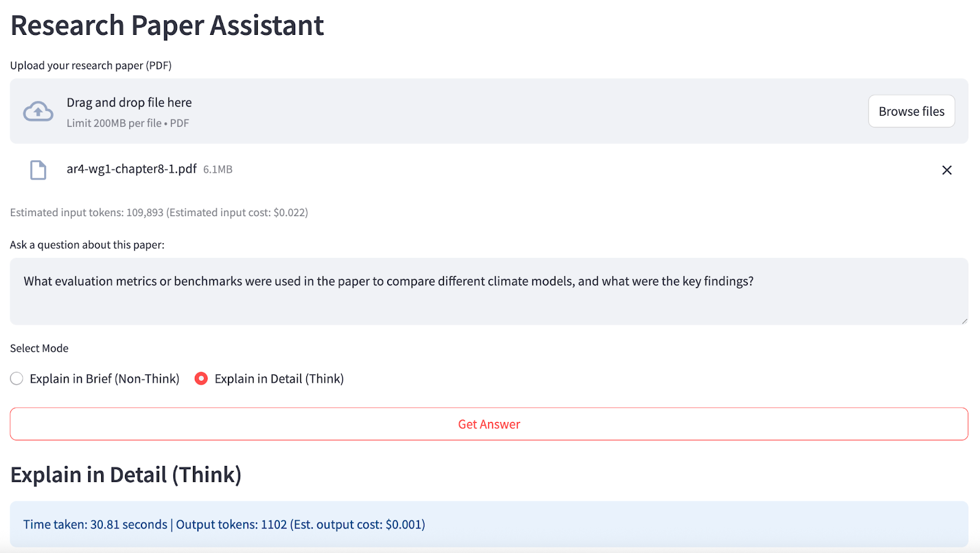
Task: Click the estimated input tokens text
Action: [x=159, y=213]
